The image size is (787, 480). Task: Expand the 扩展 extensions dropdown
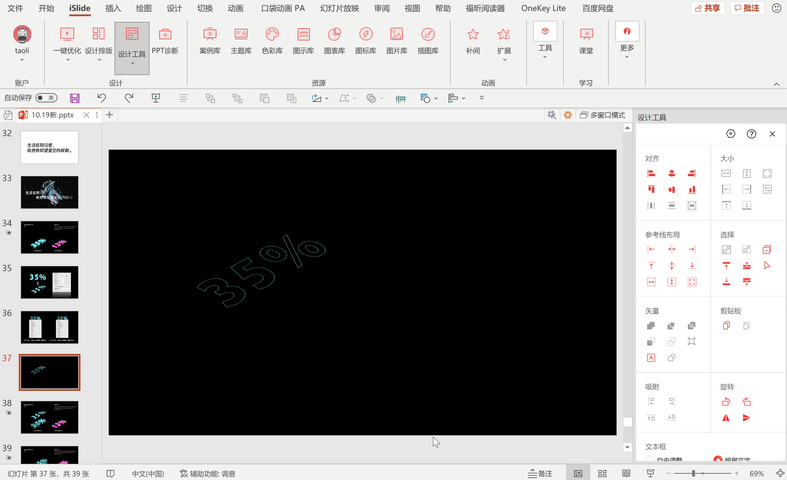tap(504, 60)
